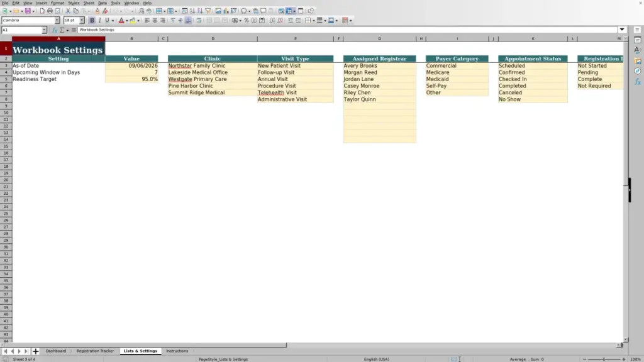The image size is (644, 362).
Task: Click the Name Box input showing A1
Action: click(21, 30)
